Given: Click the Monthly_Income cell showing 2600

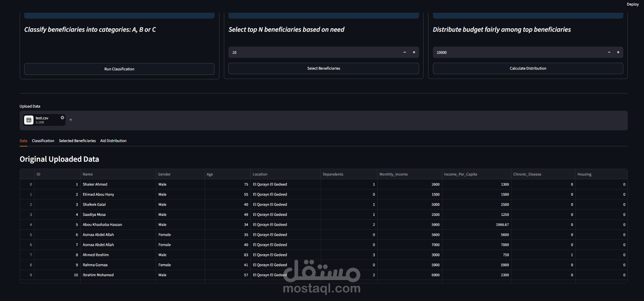Looking at the screenshot, I should (x=410, y=184).
